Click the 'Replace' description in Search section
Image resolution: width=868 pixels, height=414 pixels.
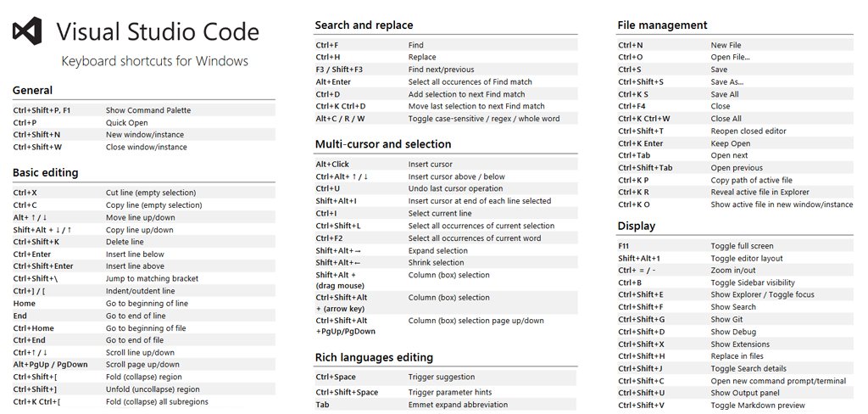coord(422,57)
